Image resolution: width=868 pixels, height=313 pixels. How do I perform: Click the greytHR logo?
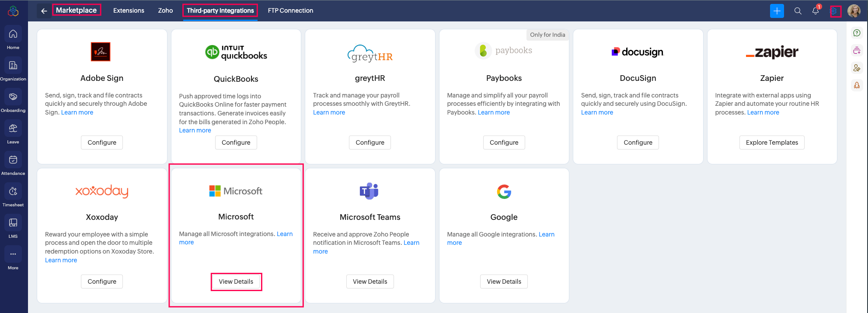(x=370, y=54)
